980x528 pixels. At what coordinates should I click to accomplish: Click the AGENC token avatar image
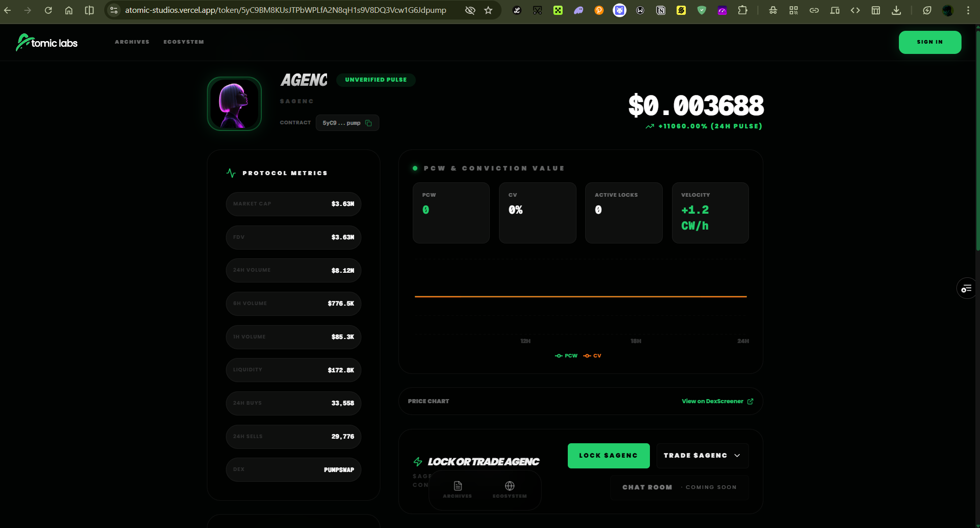(x=234, y=104)
